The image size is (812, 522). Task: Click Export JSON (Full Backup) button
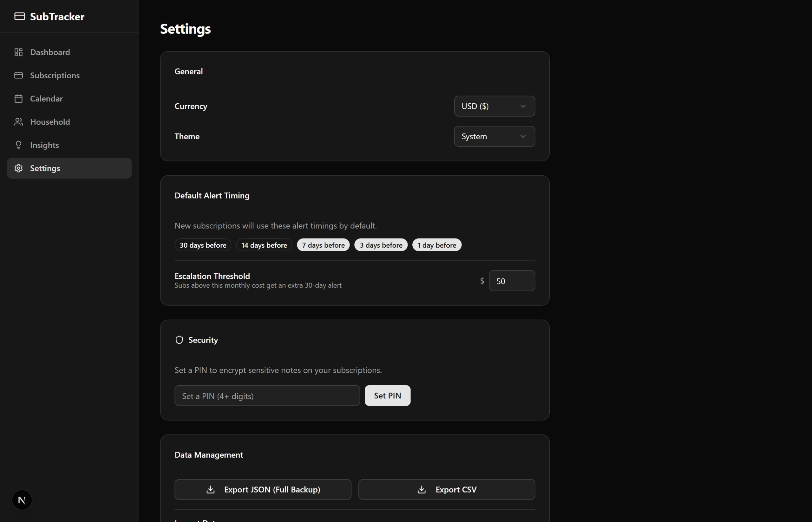[x=263, y=489]
